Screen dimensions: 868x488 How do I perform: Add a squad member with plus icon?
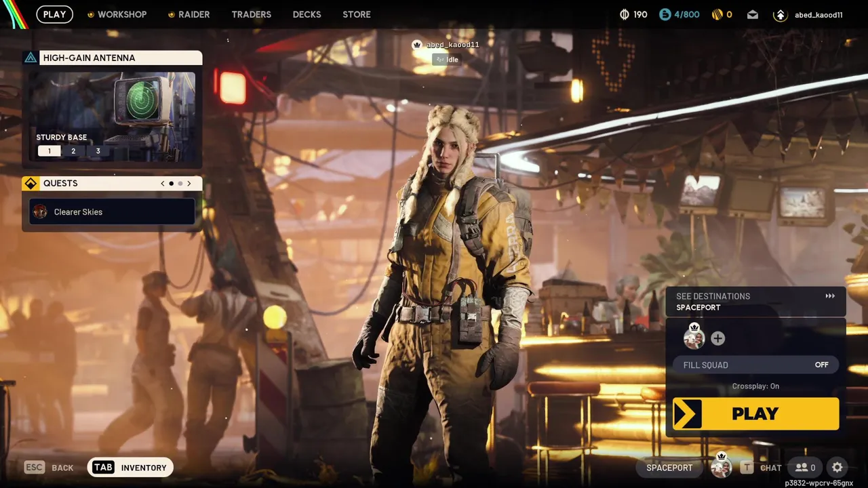(718, 338)
